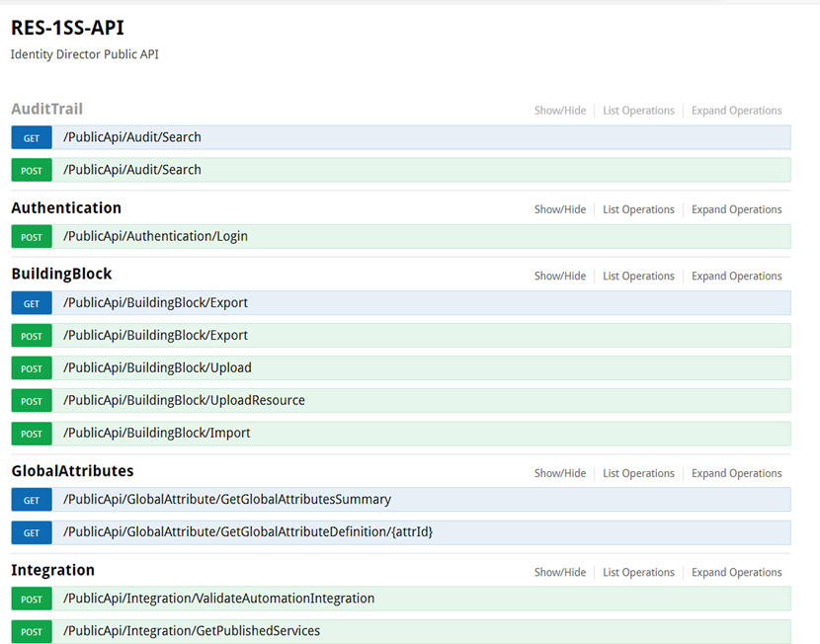Toggle Show/Hide for GlobalAttributes

pyautogui.click(x=559, y=473)
